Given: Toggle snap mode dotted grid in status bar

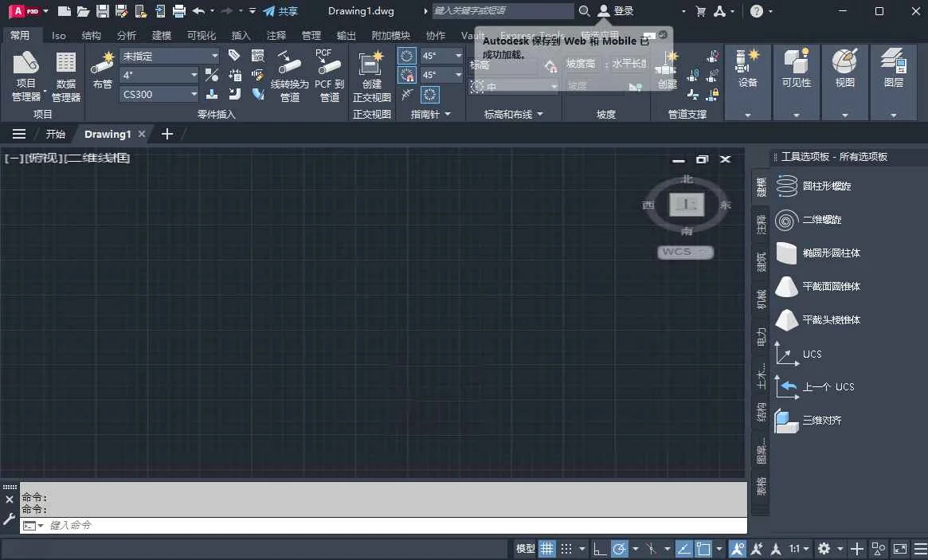Looking at the screenshot, I should tap(566, 549).
